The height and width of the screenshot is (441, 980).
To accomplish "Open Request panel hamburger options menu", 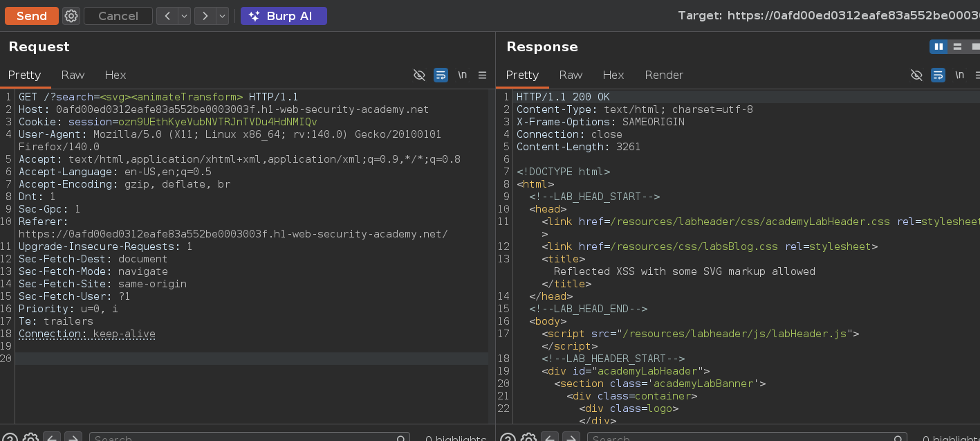I will [x=483, y=75].
